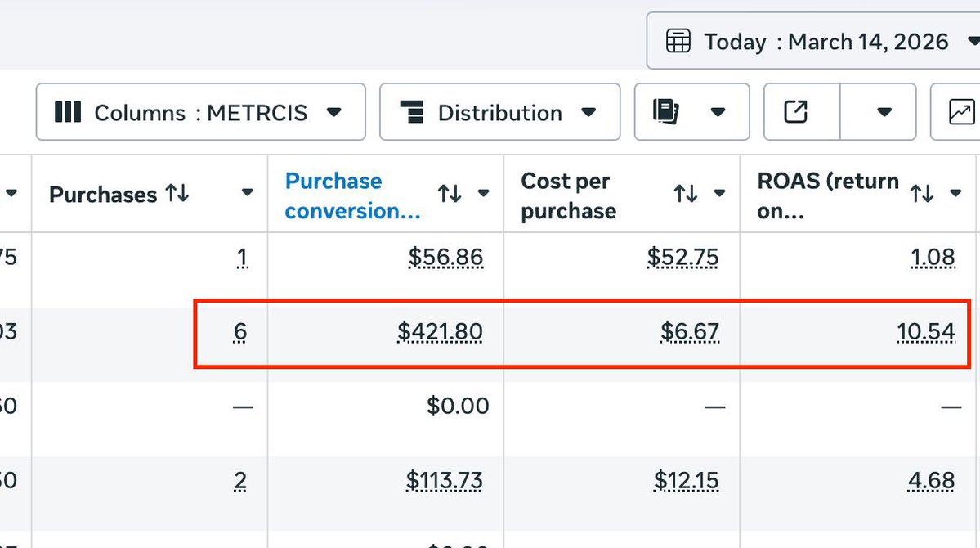Open Purchases column options caret
The height and width of the screenshot is (548, 980).
tap(248, 194)
